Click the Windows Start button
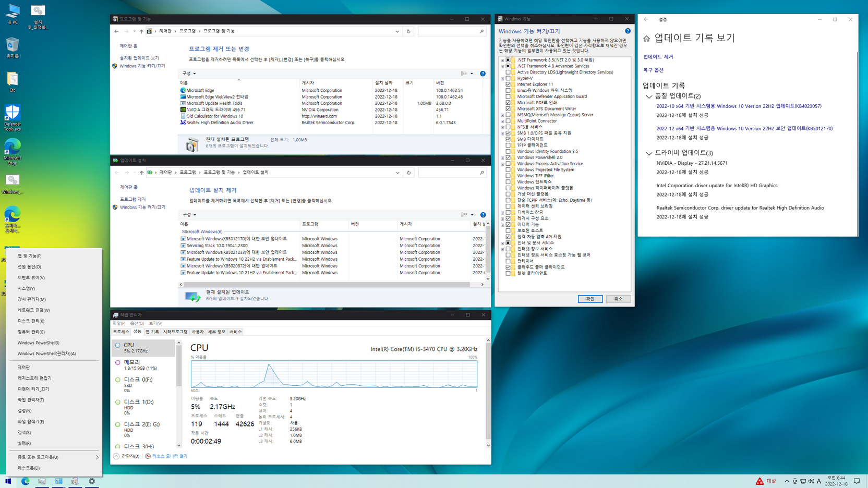The width and height of the screenshot is (868, 488). click(8, 481)
